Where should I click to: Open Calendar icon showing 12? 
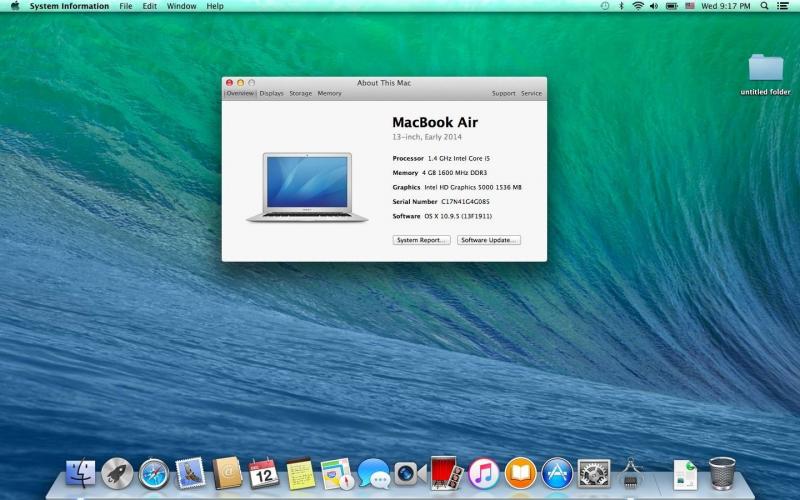pyautogui.click(x=264, y=473)
